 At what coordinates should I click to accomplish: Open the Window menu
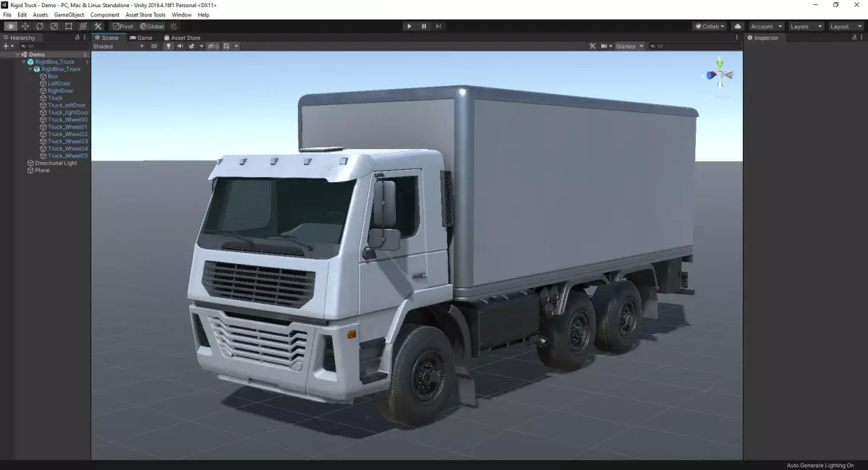coord(182,14)
